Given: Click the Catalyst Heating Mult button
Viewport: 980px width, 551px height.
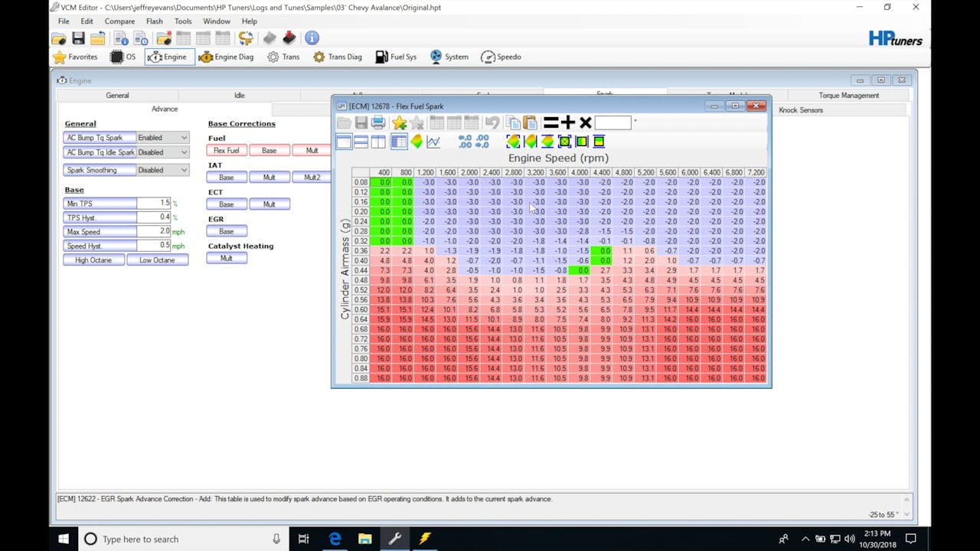Looking at the screenshot, I should pos(227,259).
